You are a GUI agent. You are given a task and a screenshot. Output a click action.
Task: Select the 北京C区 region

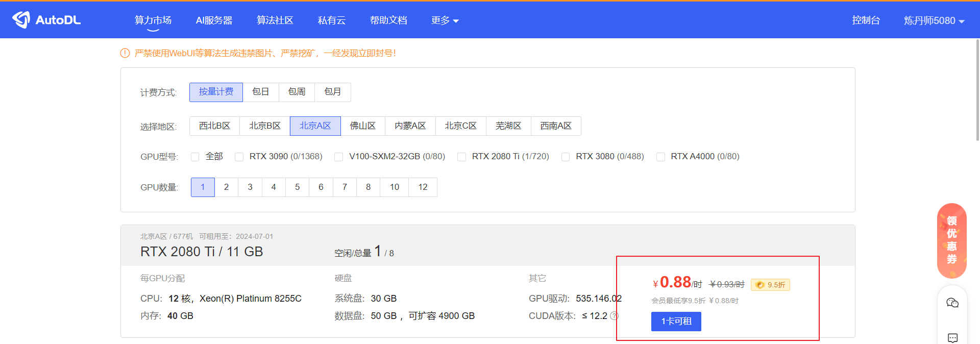coord(461,126)
